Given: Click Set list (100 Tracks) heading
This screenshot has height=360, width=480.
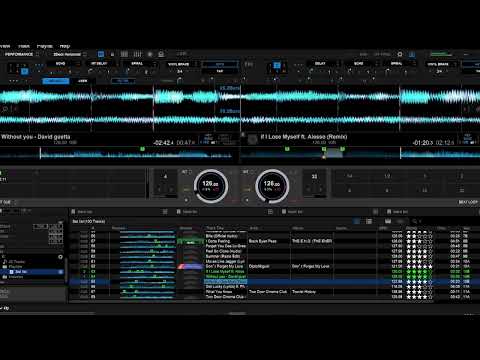Looking at the screenshot, I should [89, 221].
